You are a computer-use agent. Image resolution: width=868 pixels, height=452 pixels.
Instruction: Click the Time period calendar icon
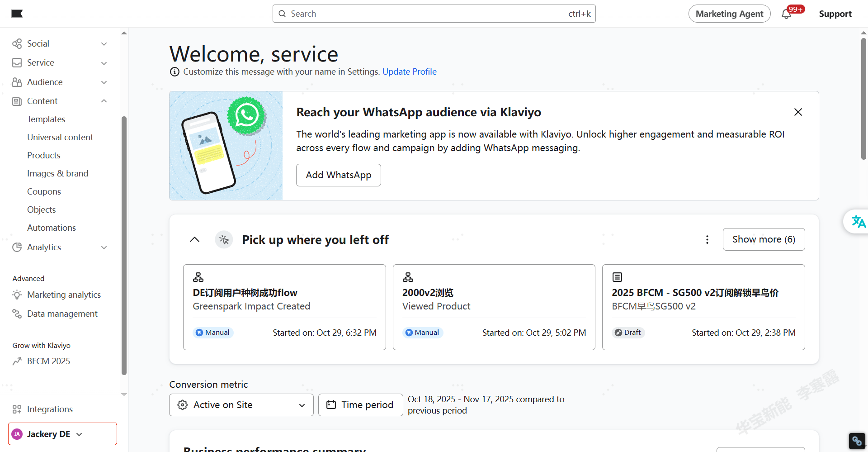pyautogui.click(x=331, y=404)
